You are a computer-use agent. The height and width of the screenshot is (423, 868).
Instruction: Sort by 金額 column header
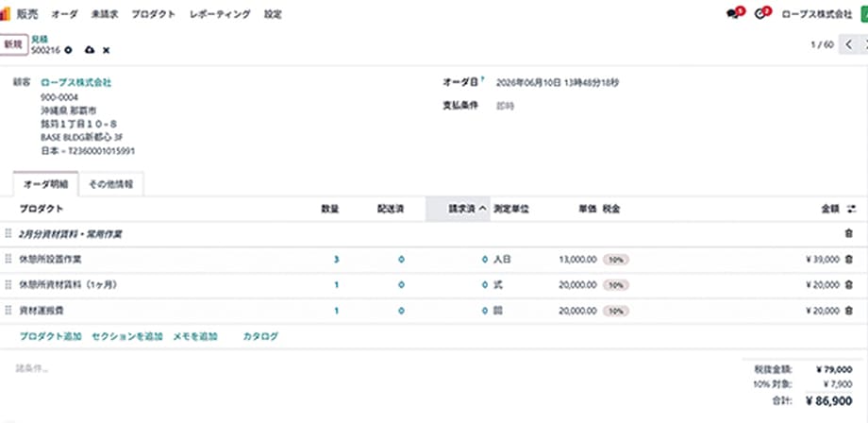830,209
